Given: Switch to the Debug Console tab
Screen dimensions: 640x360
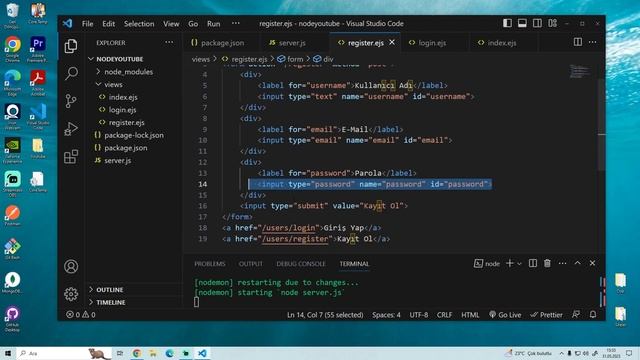Looking at the screenshot, I should click(301, 264).
